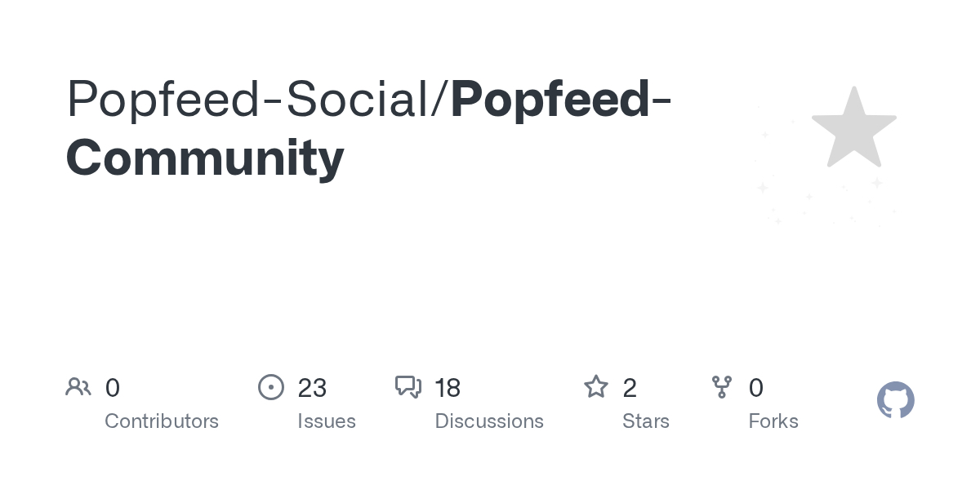Click the Discussions speech bubbles icon
This screenshot has height=490, width=980.
[408, 387]
